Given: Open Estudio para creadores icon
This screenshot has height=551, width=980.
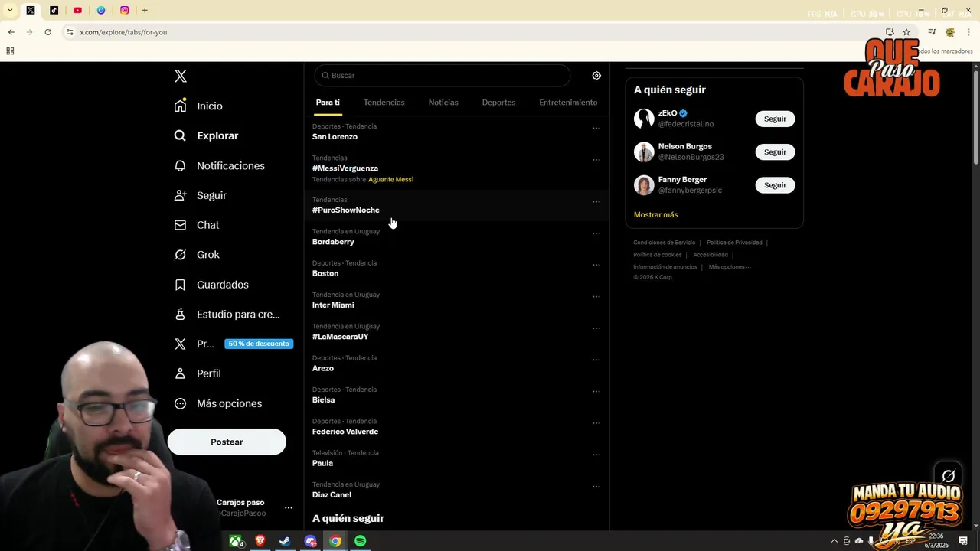Looking at the screenshot, I should [180, 314].
